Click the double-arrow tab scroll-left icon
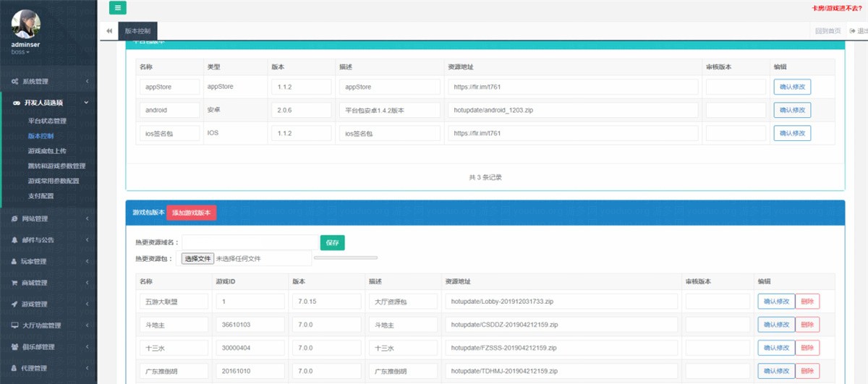 tap(109, 31)
